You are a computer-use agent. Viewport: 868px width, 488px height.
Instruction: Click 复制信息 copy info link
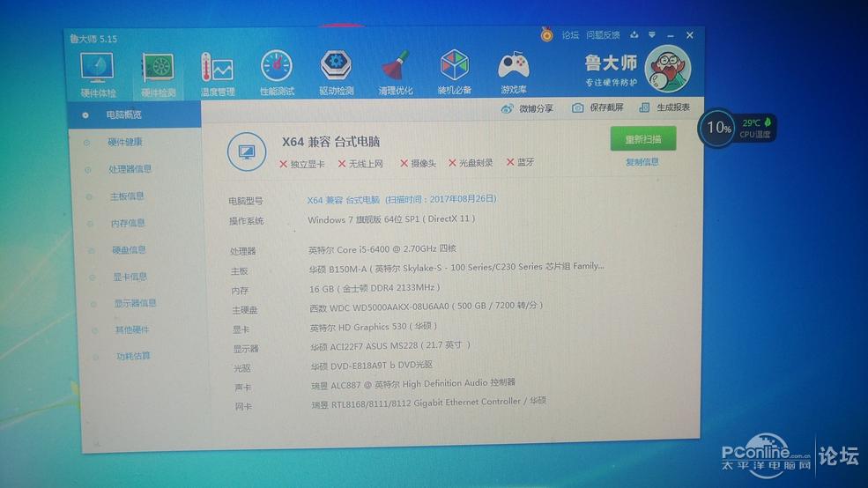pyautogui.click(x=642, y=162)
